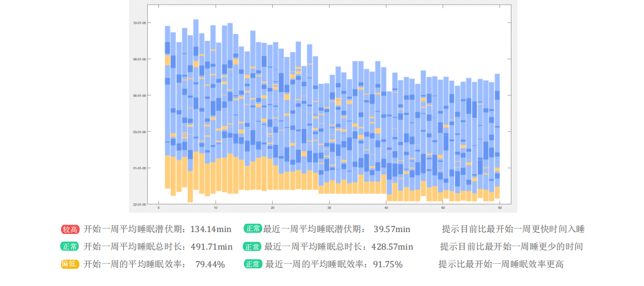Select the 39.57min recent latency value
This screenshot has height=286, width=644.
pos(392,229)
